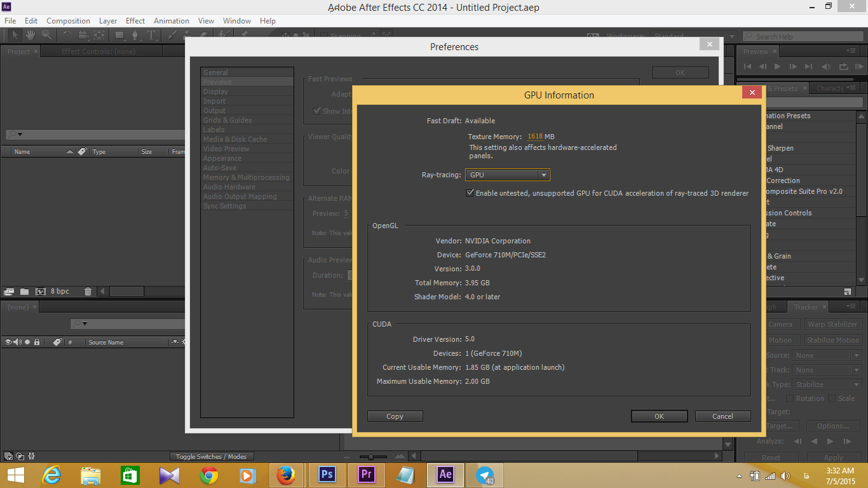
Task: Select the Pan Behind anchor point tool
Action: click(x=100, y=36)
